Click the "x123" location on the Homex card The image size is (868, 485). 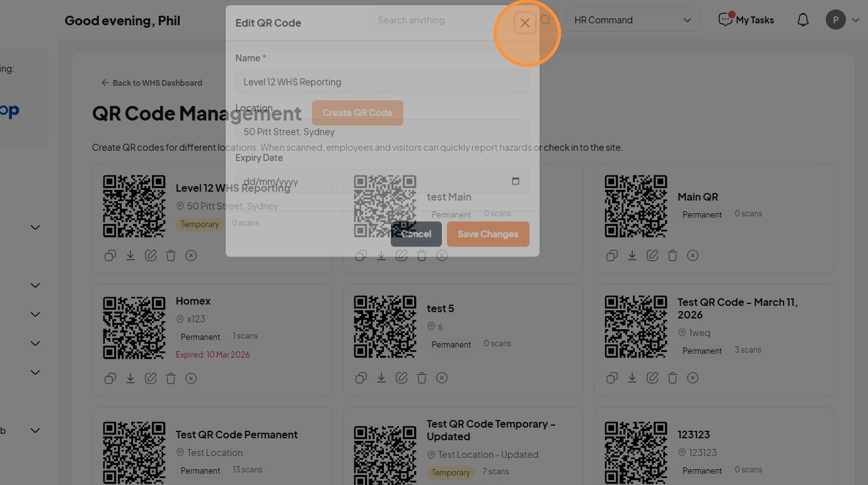pyautogui.click(x=196, y=319)
